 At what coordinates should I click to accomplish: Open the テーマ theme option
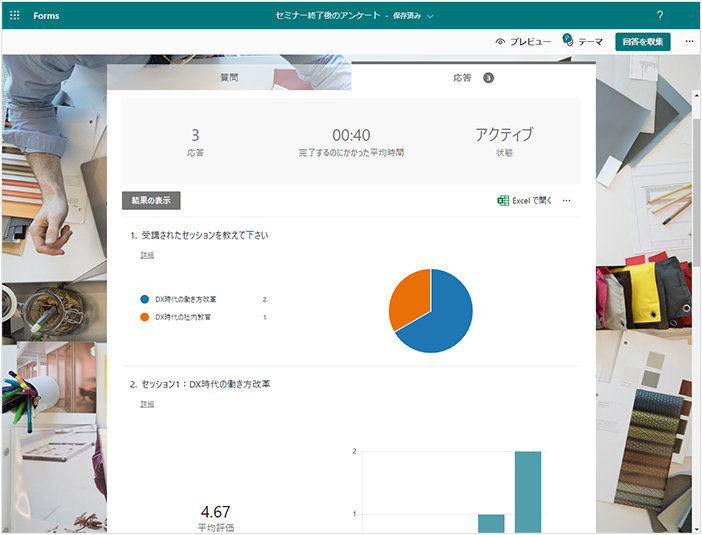(x=582, y=41)
